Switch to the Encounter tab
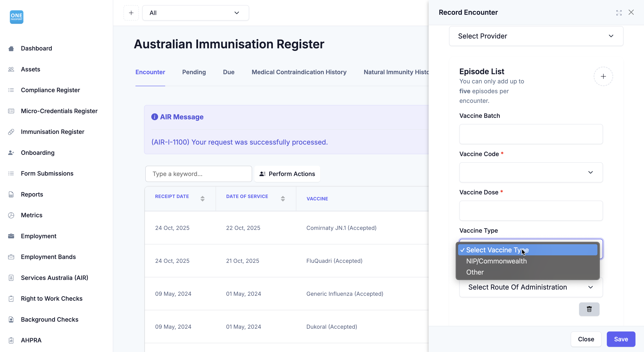The image size is (644, 352). pyautogui.click(x=150, y=72)
